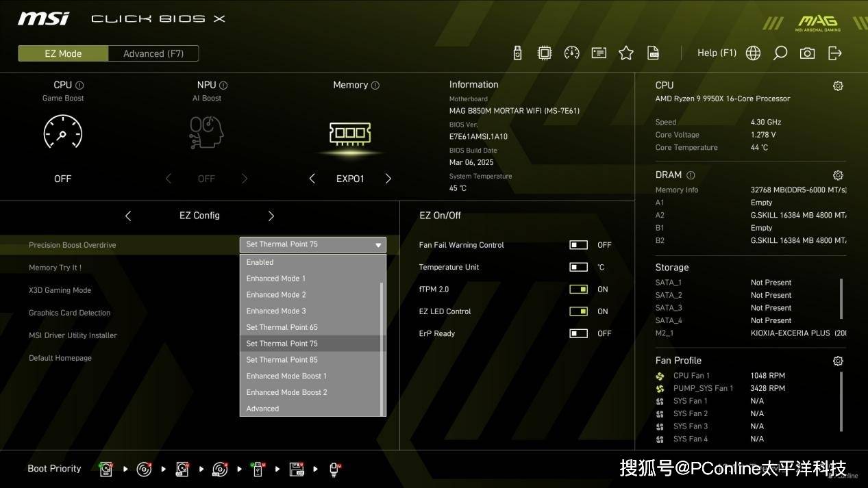Select the second Boot Priority optical disc icon
Screen dimensions: 868x488
point(144,469)
